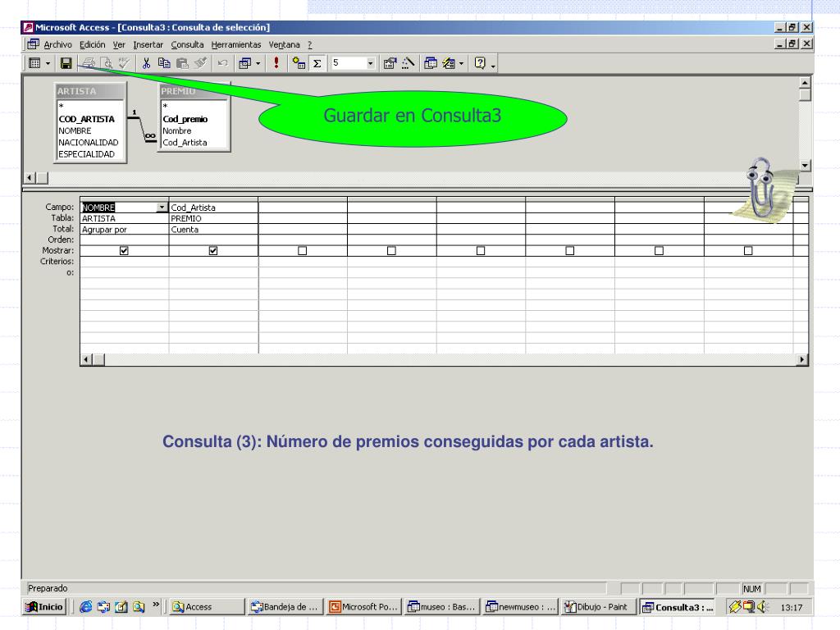This screenshot has width=840, height=630.
Task: Click the design grid scroll left arrow
Action: pos(86,359)
